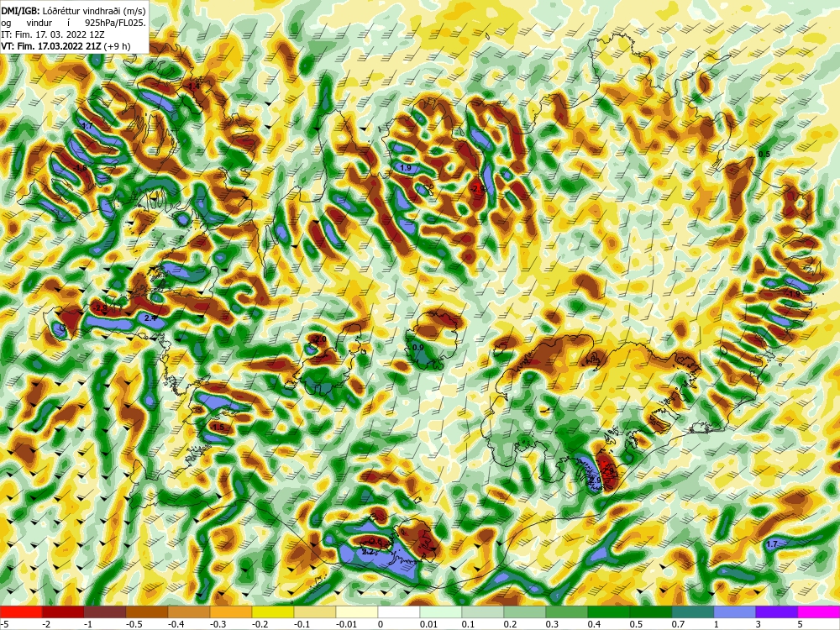Select the teal swatch between 0.7 and 1

click(x=693, y=612)
